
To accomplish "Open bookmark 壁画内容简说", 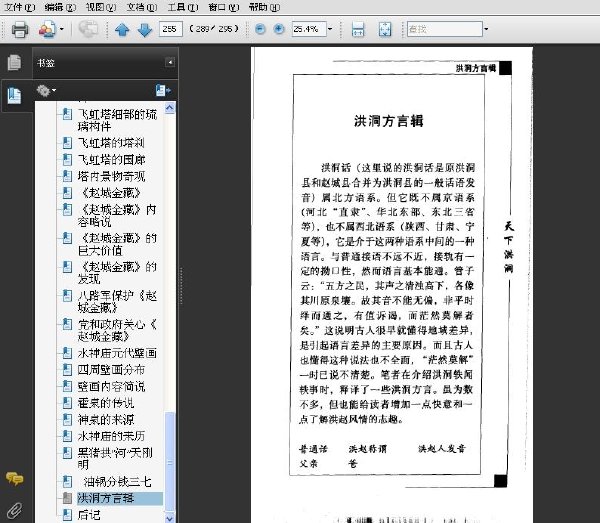I will point(111,386).
